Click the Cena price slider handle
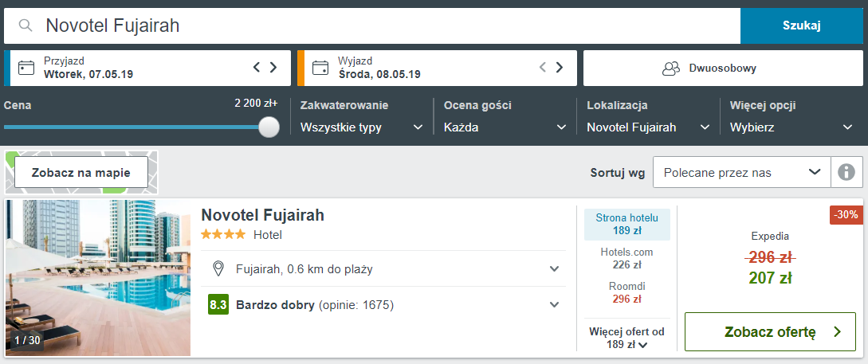 coord(269,127)
